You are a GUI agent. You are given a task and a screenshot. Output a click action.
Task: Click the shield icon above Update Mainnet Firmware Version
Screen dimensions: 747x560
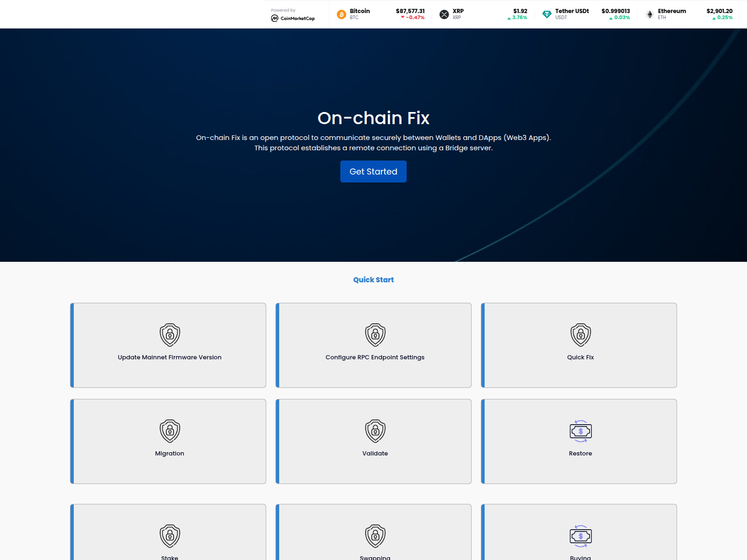coord(170,335)
